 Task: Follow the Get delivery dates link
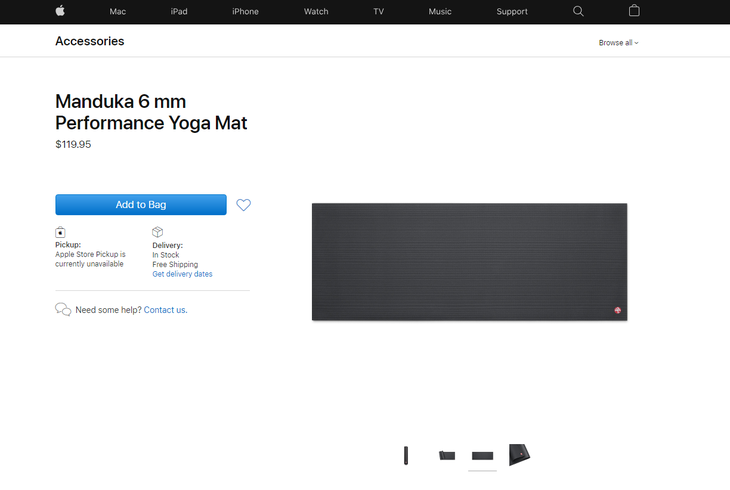point(182,274)
